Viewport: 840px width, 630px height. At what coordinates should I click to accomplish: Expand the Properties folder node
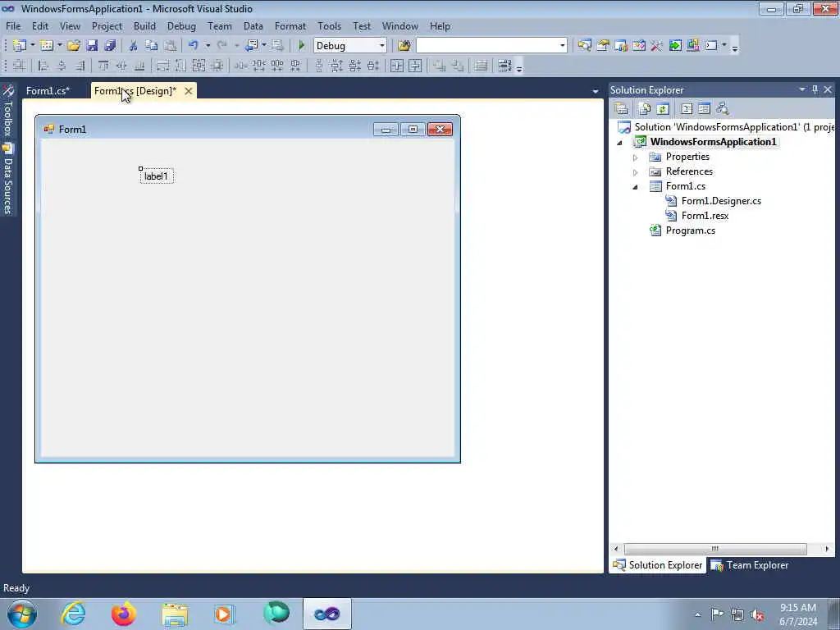click(636, 157)
